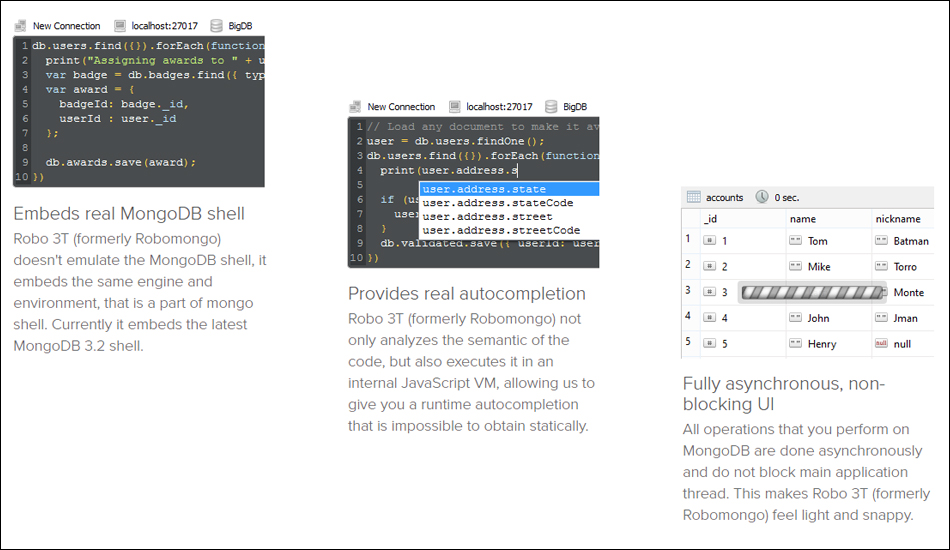Image resolution: width=950 pixels, height=550 pixels.
Task: Click the _id type icon in row 3
Action: coord(709,291)
